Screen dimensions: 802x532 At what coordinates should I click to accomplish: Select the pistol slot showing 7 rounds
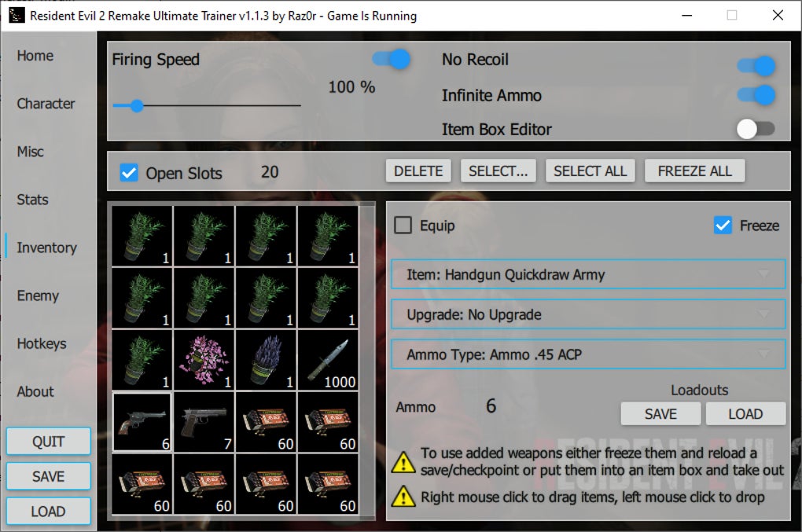204,422
